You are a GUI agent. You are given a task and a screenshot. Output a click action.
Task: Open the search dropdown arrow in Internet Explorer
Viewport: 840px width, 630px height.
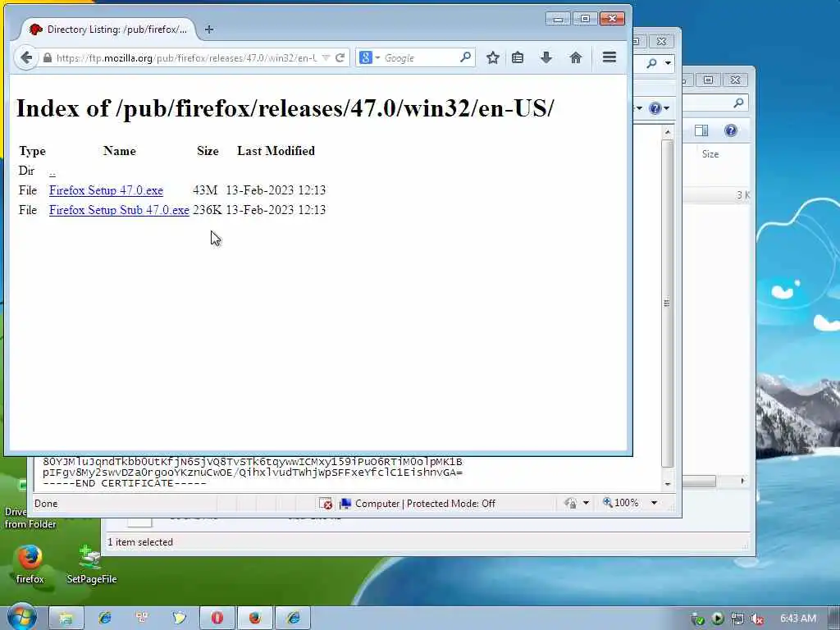tap(668, 63)
